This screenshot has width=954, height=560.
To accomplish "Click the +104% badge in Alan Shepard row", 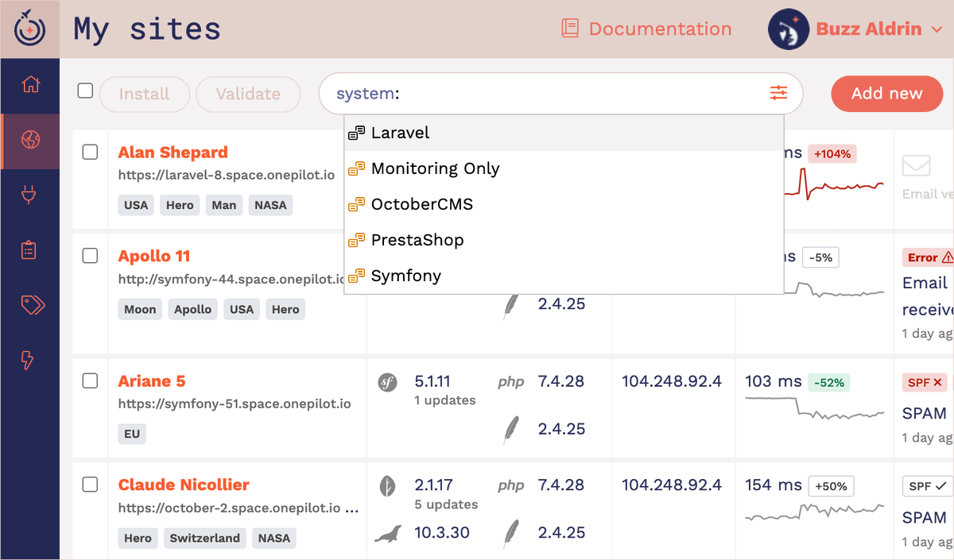I will (x=832, y=154).
